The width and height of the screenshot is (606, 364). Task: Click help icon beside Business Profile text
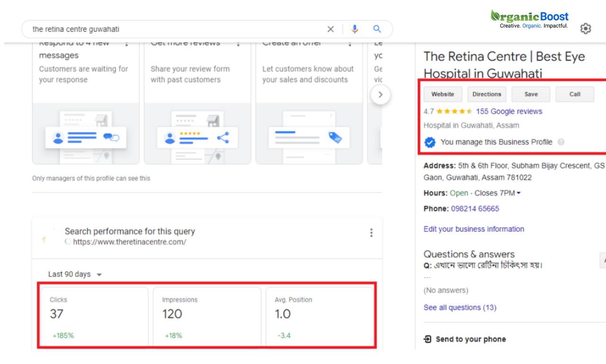[x=561, y=142]
